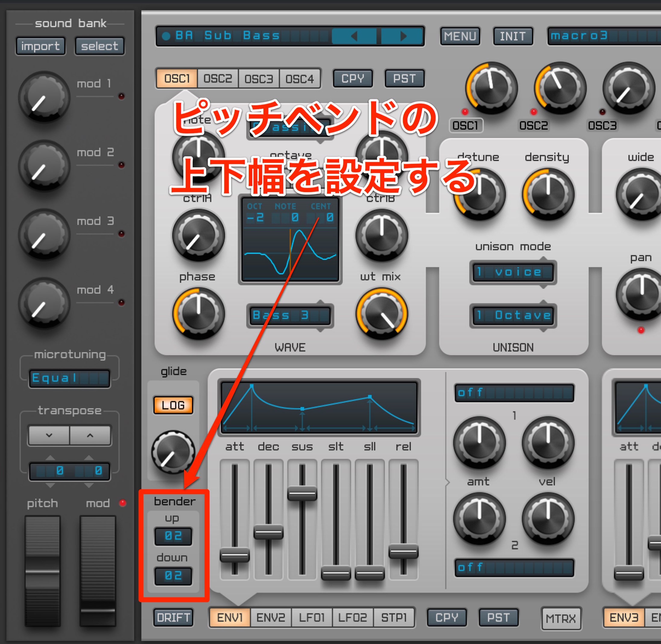Toggle the red LED under pan knob
This screenshot has width=661, height=644.
click(x=641, y=330)
